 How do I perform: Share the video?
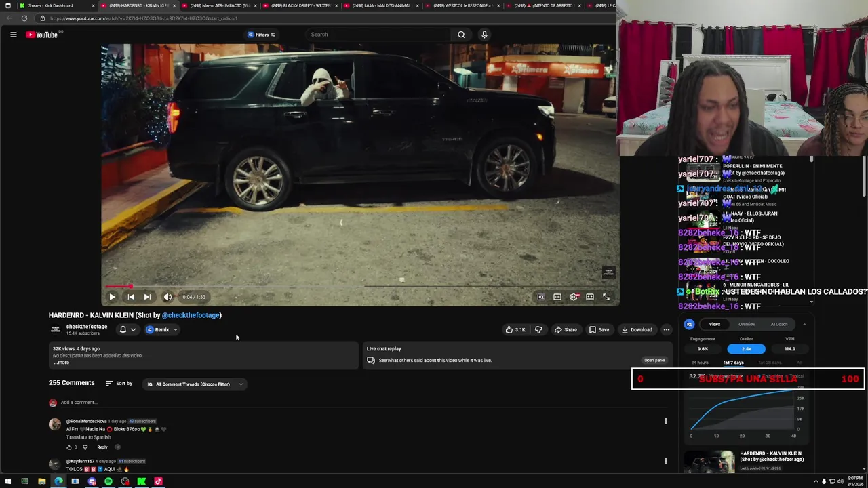(x=566, y=330)
